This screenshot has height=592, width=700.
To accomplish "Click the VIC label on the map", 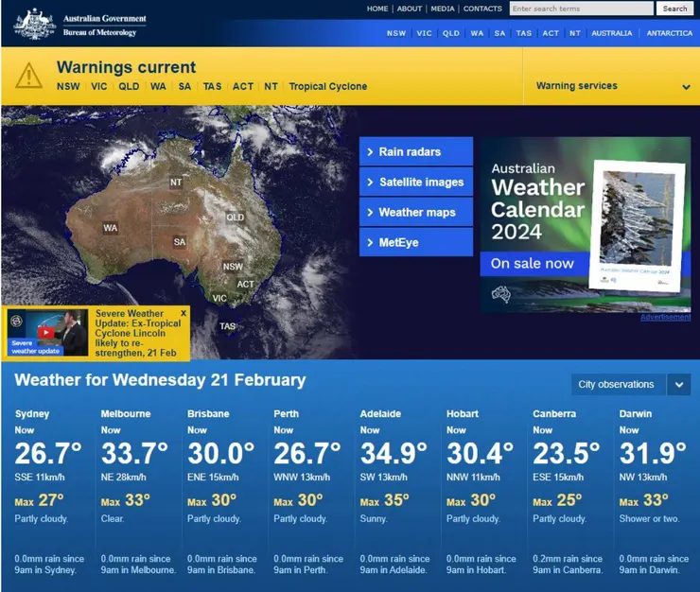I will [219, 298].
